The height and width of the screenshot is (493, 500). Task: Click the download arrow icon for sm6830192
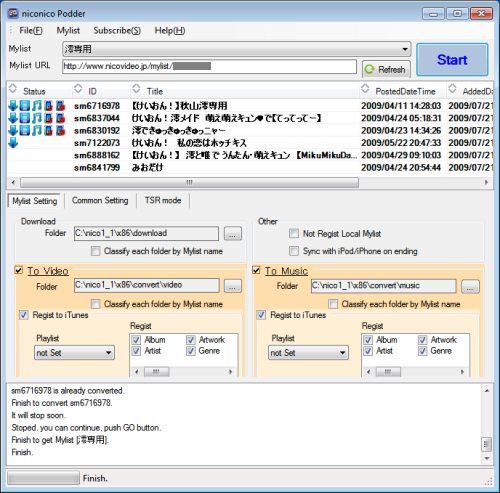[13, 130]
